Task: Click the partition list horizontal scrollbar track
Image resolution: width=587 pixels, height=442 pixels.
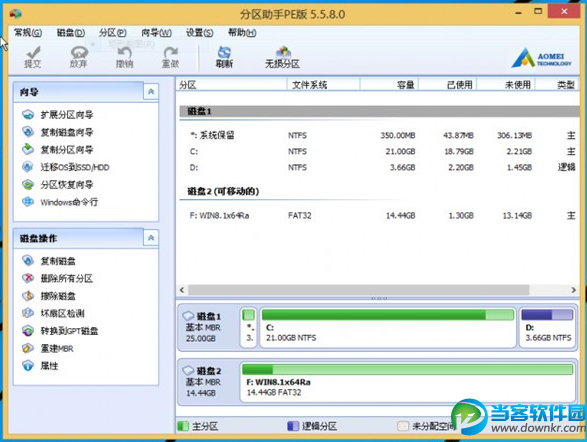Action: click(359, 290)
